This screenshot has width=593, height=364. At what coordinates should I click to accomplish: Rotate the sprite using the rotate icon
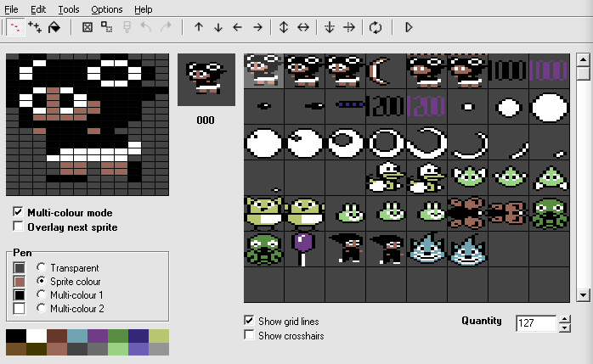pos(376,27)
